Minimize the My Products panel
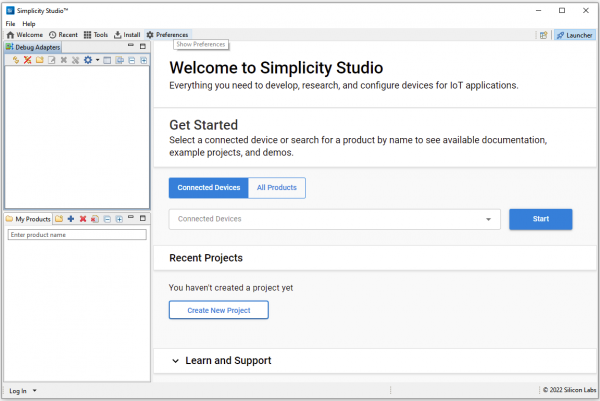This screenshot has height=401, width=600. (x=131, y=217)
